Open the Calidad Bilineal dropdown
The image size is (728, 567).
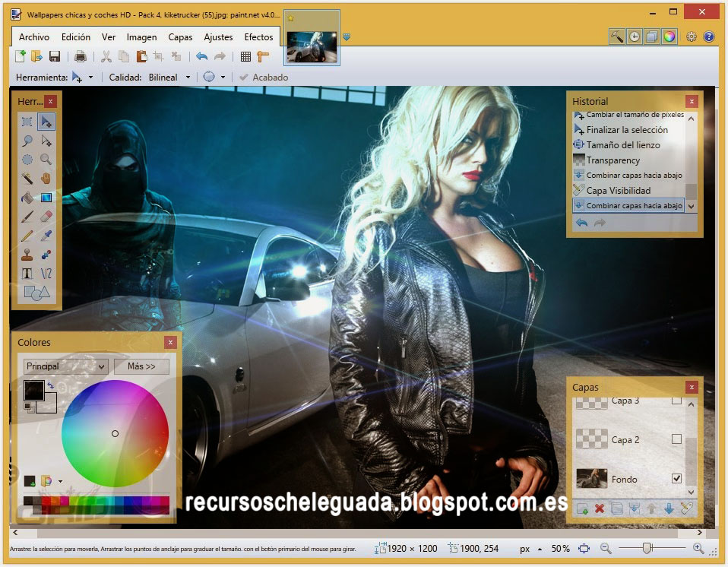[x=188, y=77]
